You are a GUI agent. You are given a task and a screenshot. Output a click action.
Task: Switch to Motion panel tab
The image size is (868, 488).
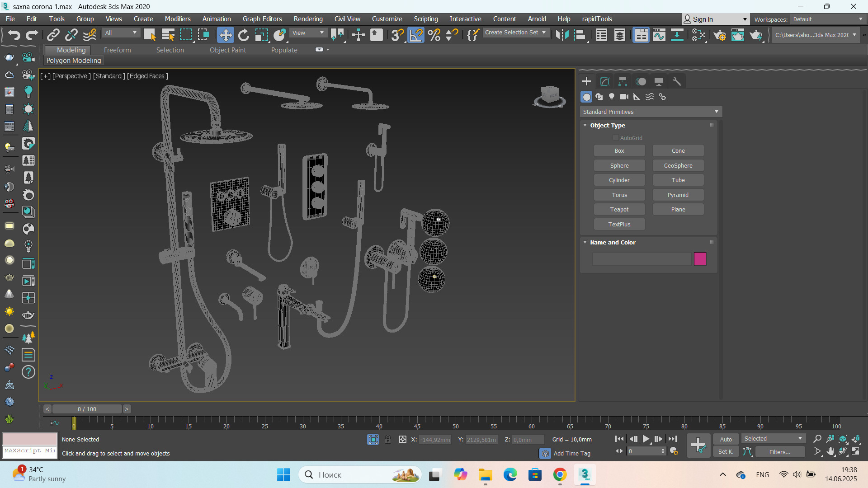tap(641, 81)
